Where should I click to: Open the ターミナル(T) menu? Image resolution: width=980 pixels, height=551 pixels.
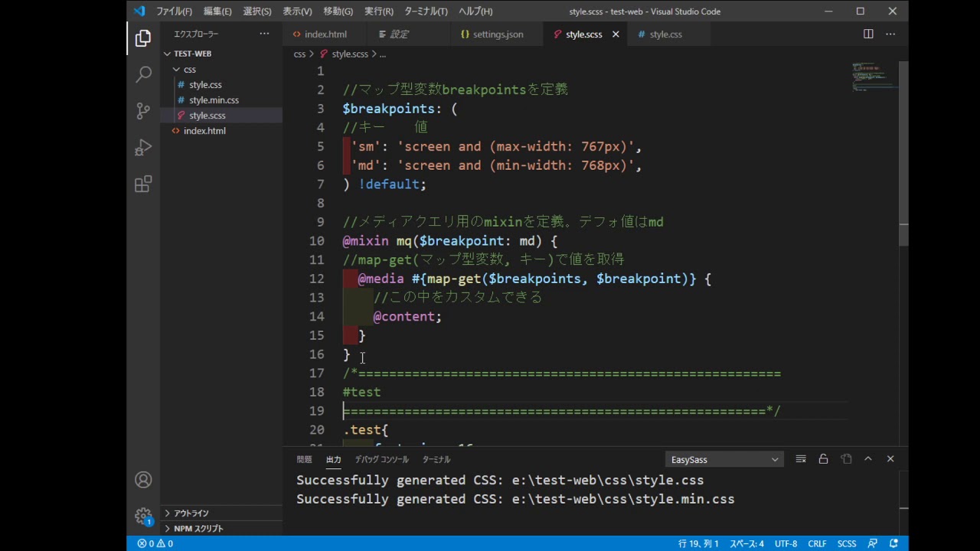click(x=426, y=11)
